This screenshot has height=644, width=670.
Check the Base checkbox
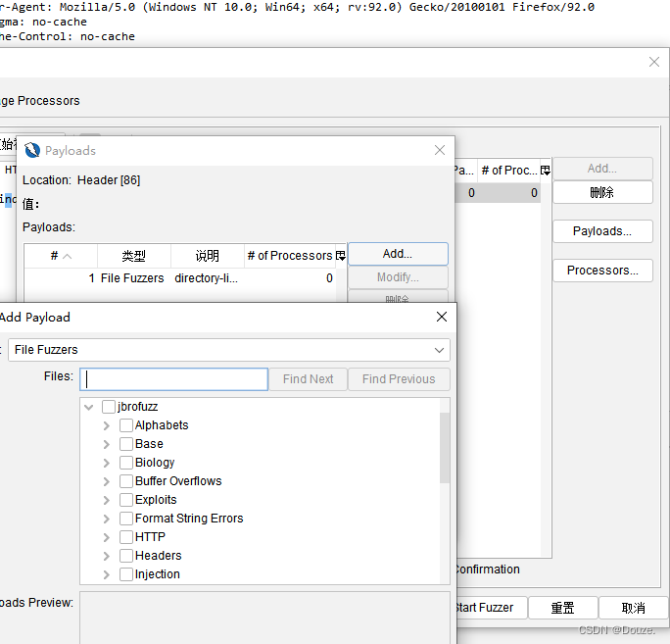(126, 444)
